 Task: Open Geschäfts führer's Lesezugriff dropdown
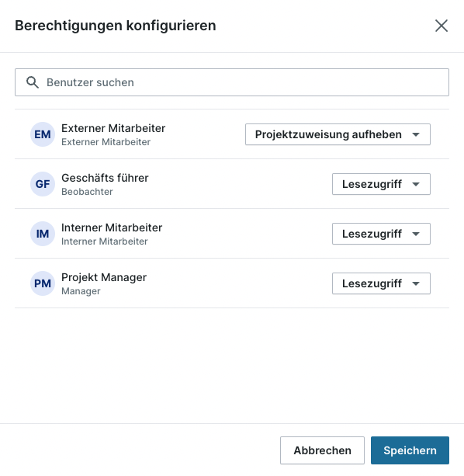coord(381,184)
